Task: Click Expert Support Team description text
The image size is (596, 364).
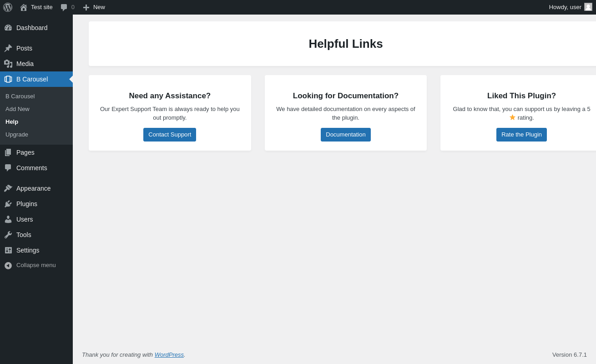Action: pyautogui.click(x=170, y=113)
